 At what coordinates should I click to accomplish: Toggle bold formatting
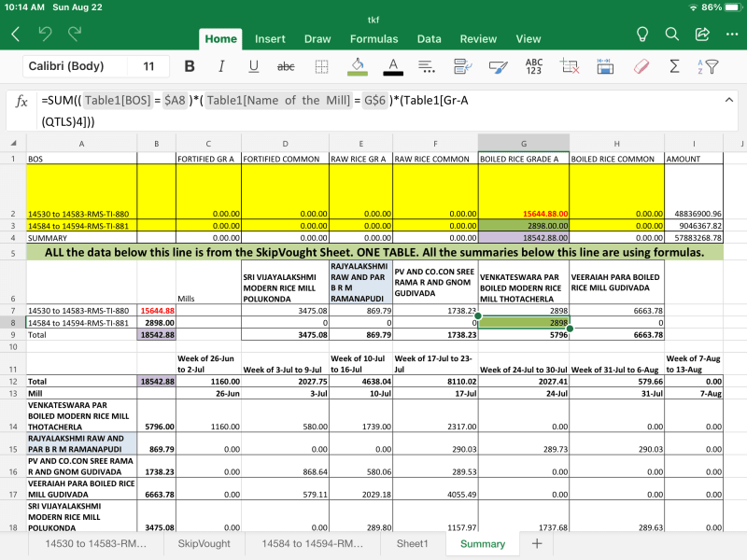click(x=190, y=66)
